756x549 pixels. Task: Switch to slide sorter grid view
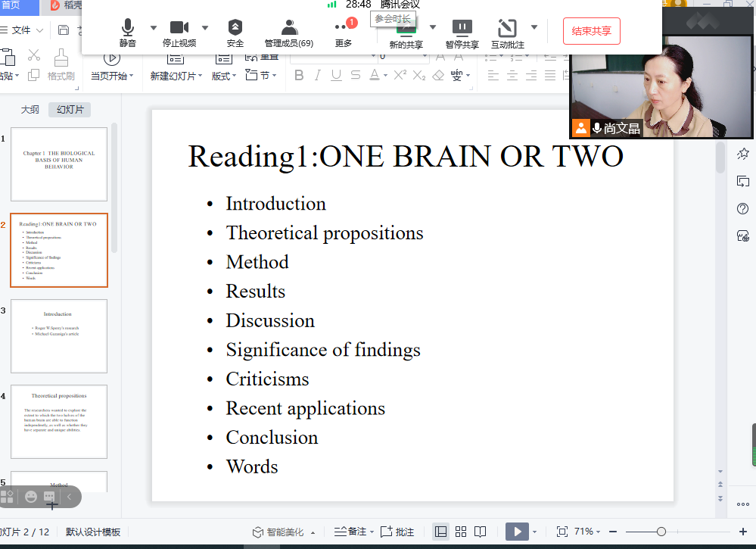coord(460,532)
